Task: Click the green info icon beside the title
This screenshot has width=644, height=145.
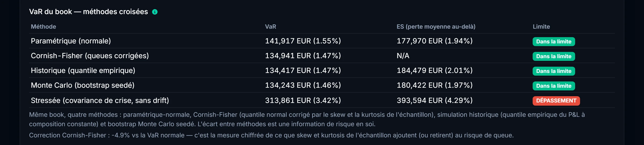Action: coord(155,12)
